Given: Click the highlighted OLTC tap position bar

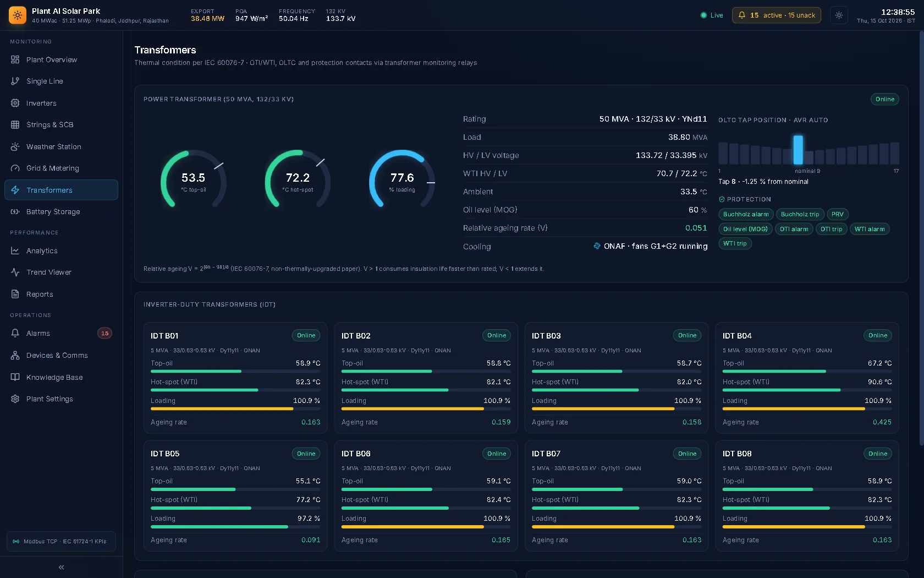Looking at the screenshot, I should pyautogui.click(x=798, y=150).
